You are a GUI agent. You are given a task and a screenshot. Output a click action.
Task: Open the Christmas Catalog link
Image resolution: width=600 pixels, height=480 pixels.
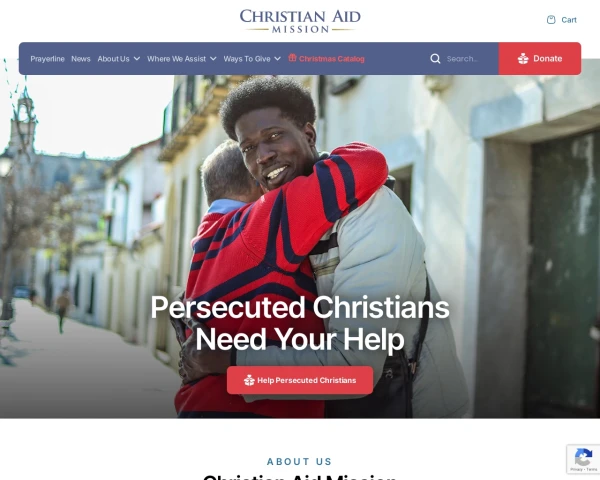click(331, 59)
